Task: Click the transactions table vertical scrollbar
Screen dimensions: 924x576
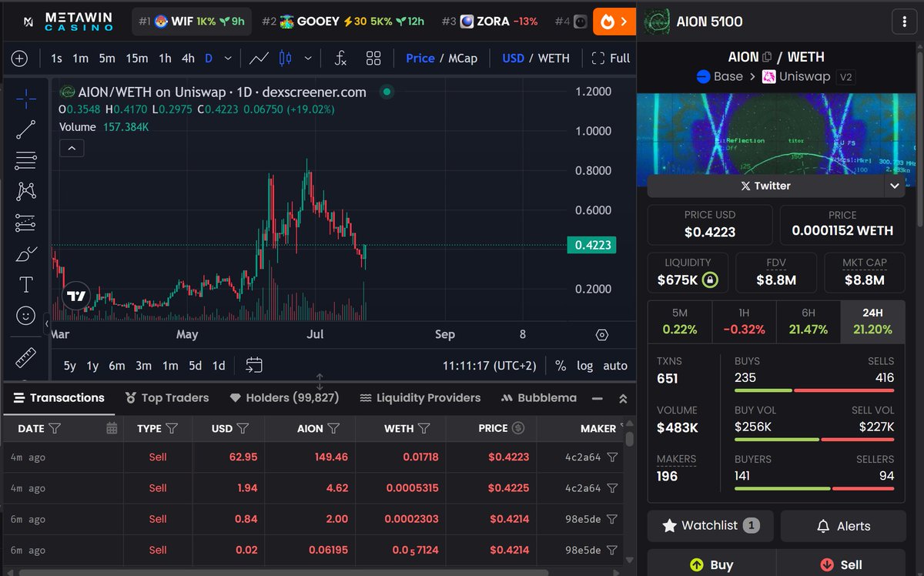Action: 630,440
